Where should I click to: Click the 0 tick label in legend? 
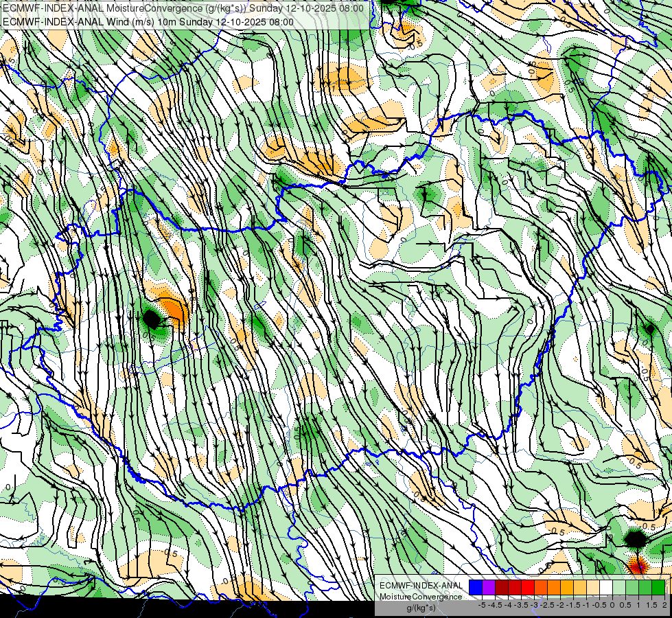[x=612, y=605]
